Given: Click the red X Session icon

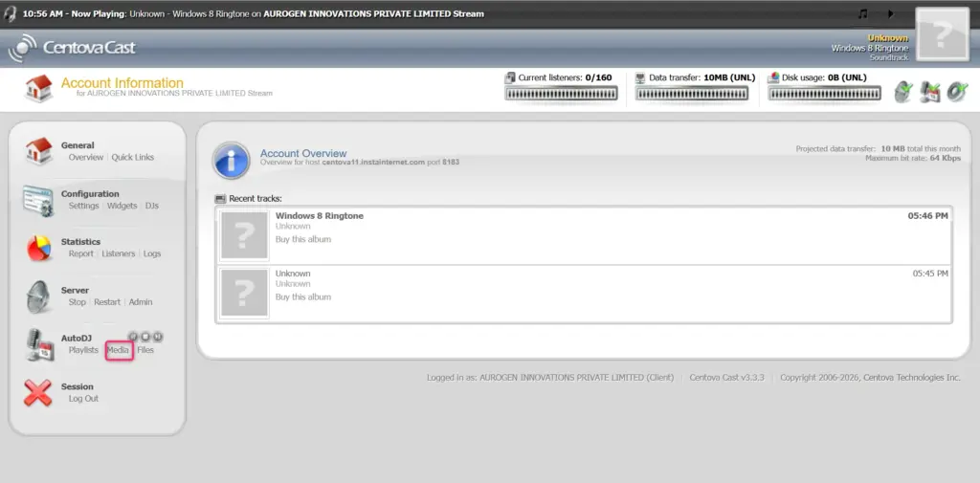Looking at the screenshot, I should (38, 393).
